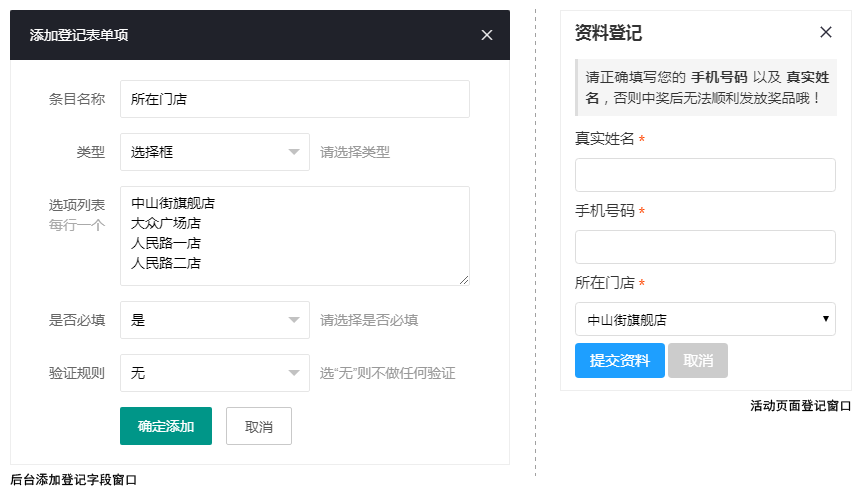Viewport: 866px width, 501px height.
Task: Click the 大众广场店 line in the options list
Action: 166,223
